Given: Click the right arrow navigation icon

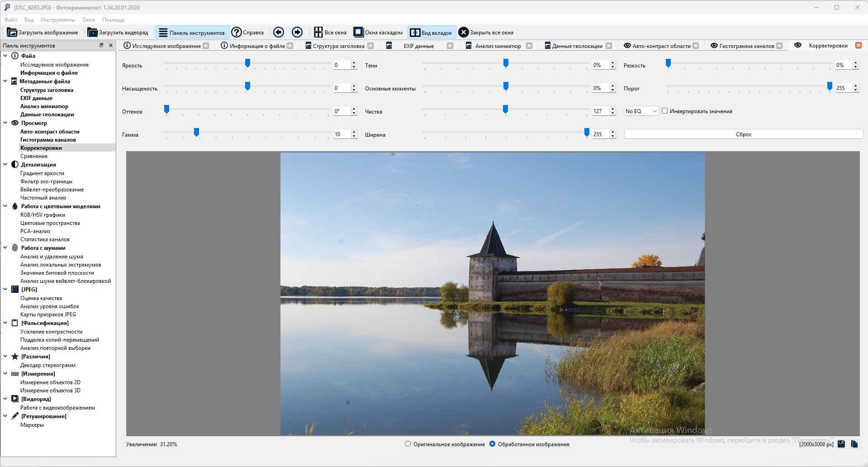Looking at the screenshot, I should (297, 32).
